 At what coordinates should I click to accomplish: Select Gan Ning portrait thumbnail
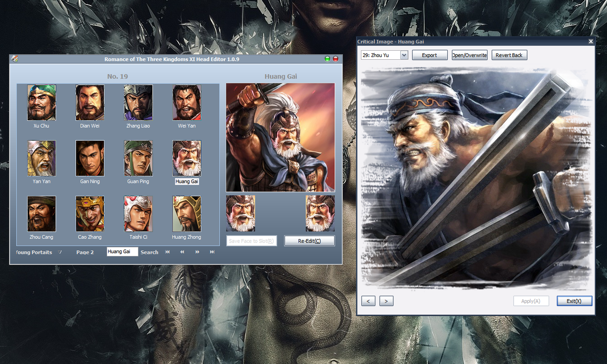[90, 158]
